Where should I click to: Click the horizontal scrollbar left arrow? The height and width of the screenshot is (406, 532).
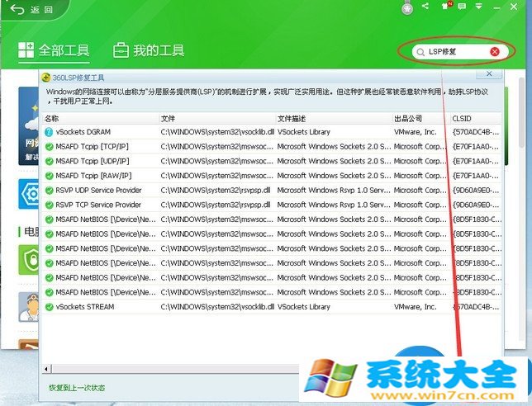[x=46, y=369]
